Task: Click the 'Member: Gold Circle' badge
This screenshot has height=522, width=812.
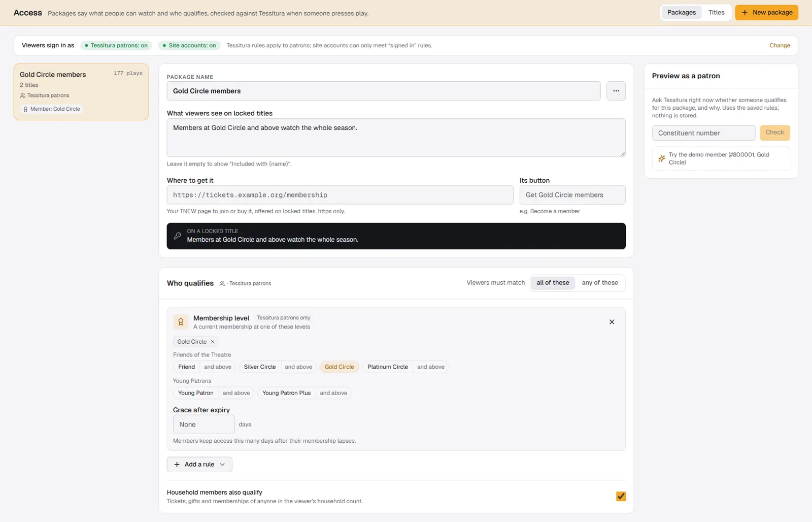Action: tap(52, 109)
